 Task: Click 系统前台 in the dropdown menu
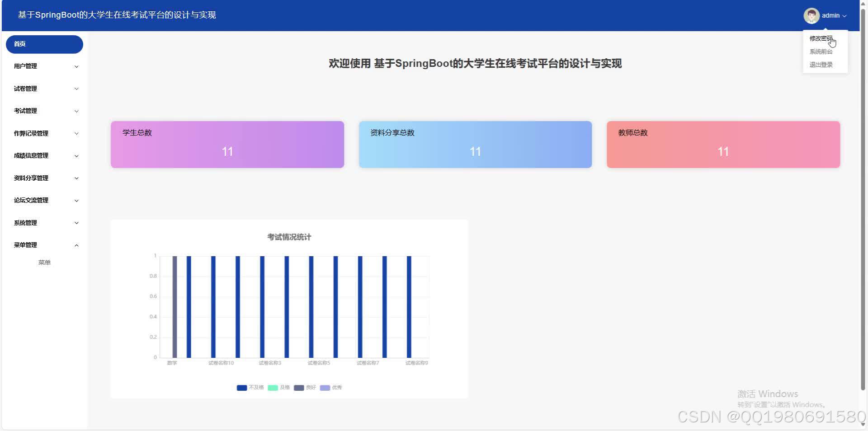820,51
